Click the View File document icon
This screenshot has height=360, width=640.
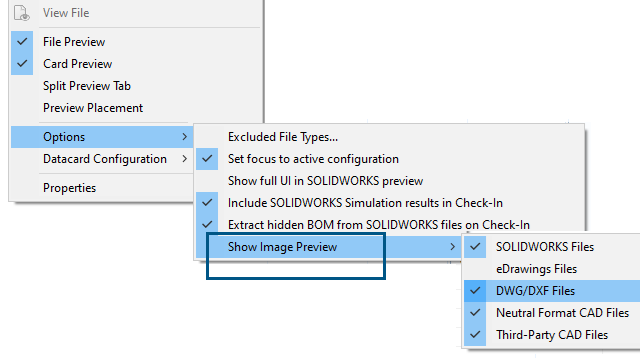pos(22,13)
